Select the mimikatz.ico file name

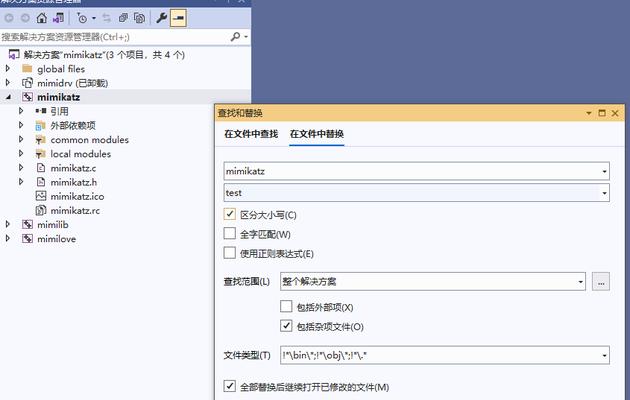click(x=77, y=196)
